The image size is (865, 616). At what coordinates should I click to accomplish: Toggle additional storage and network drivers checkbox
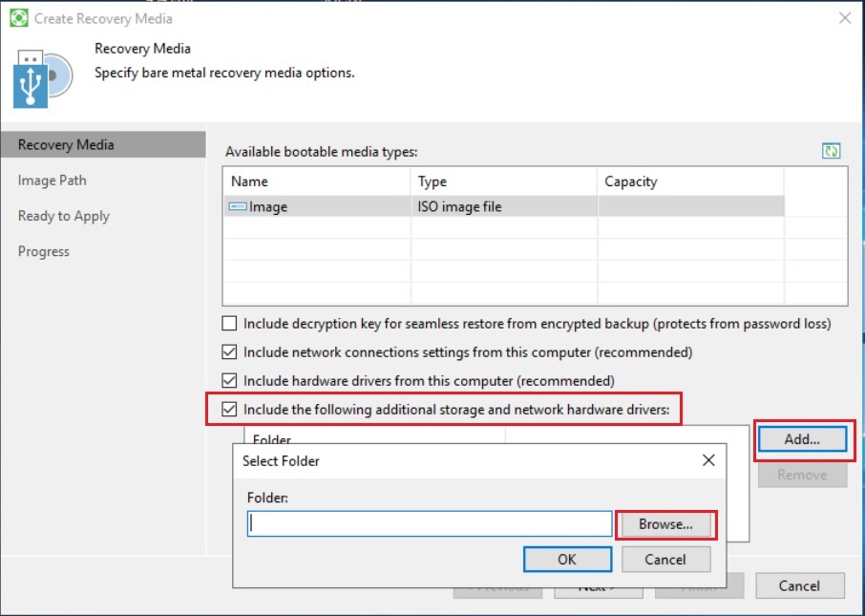pyautogui.click(x=229, y=410)
